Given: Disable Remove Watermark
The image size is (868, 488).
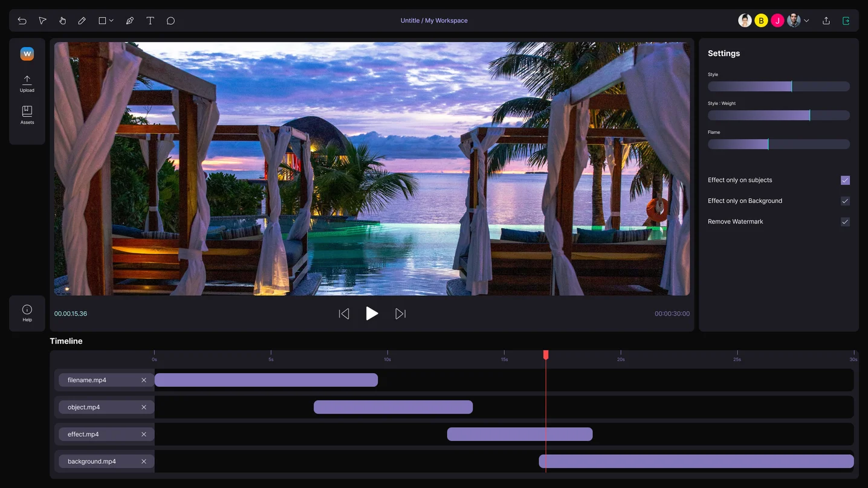Looking at the screenshot, I should [844, 222].
